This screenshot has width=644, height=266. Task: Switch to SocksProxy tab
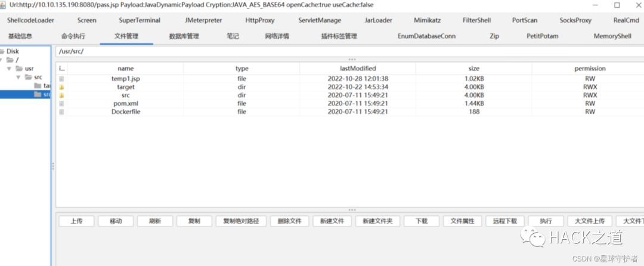click(575, 20)
